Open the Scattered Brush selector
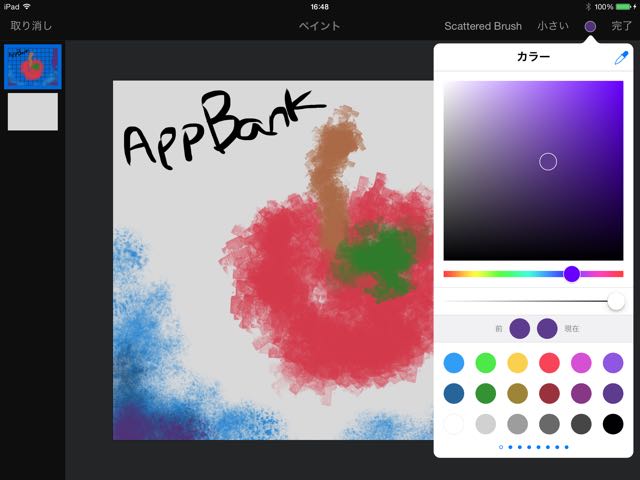This screenshot has width=640, height=480. pyautogui.click(x=483, y=26)
